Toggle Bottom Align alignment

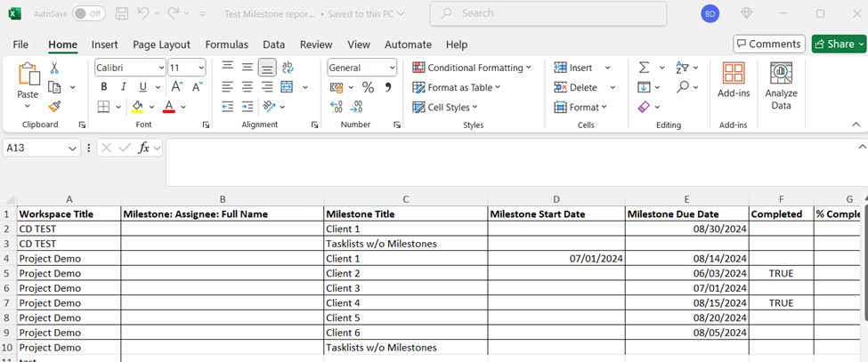coord(267,68)
